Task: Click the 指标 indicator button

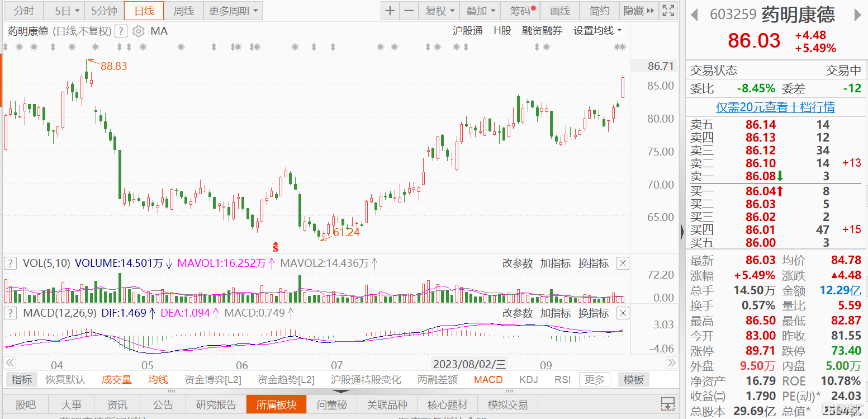Action: tap(22, 380)
